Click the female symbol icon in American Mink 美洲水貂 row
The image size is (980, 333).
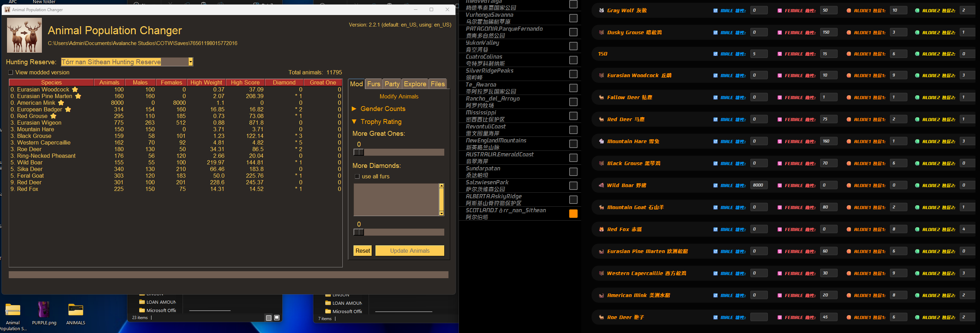(x=780, y=295)
